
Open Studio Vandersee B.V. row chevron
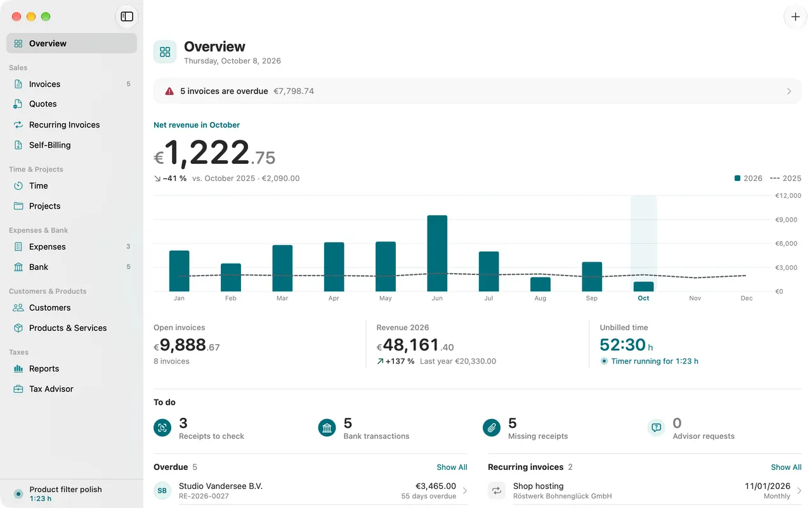(465, 491)
